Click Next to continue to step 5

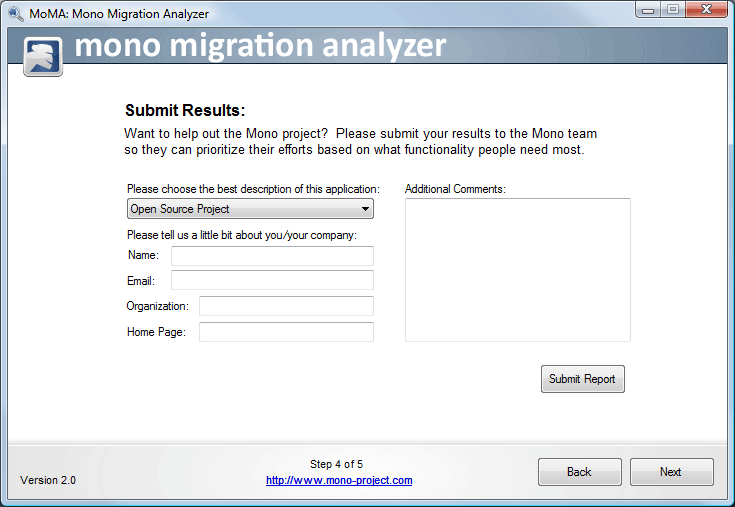(670, 472)
